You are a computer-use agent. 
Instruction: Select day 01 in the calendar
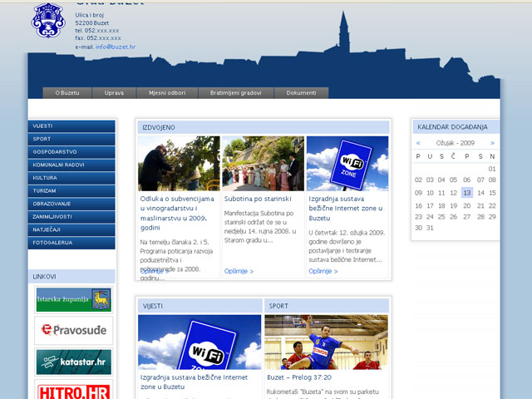tap(492, 169)
